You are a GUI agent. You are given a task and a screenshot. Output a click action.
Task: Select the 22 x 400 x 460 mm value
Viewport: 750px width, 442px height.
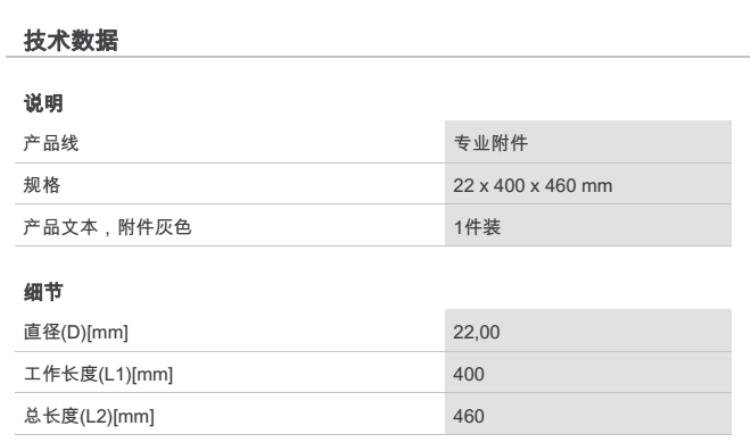pos(533,186)
